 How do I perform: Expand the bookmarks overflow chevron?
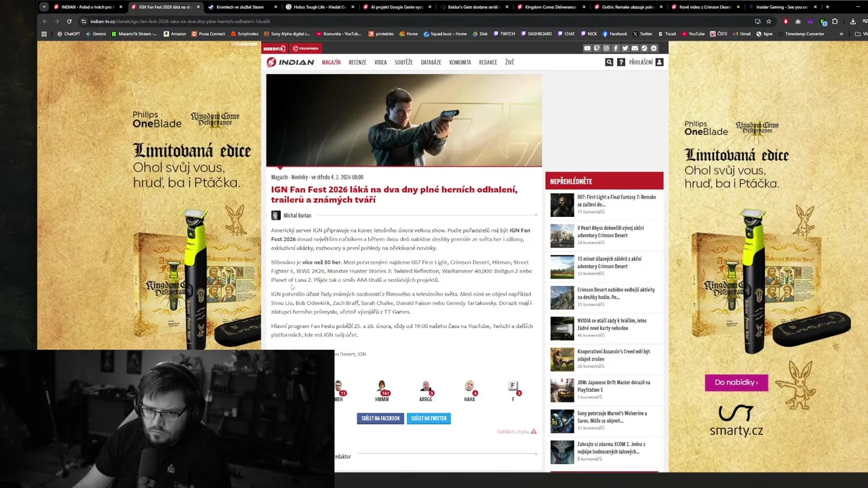(842, 34)
